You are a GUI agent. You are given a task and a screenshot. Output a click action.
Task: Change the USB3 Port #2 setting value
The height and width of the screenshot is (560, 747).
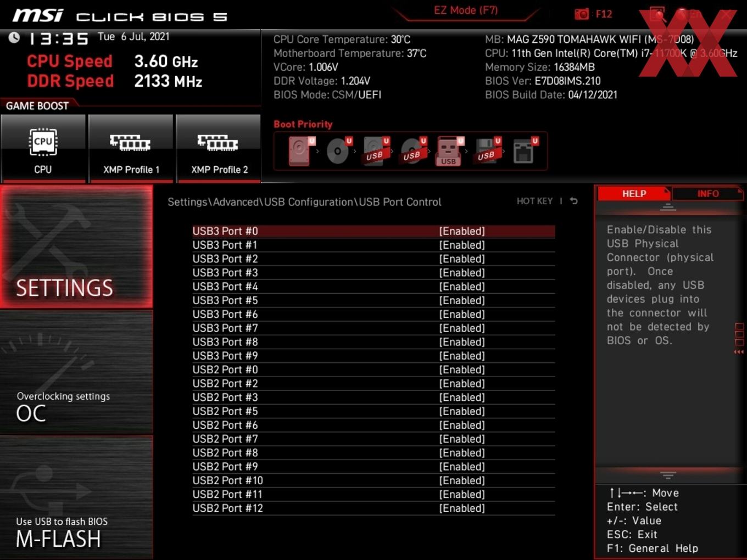[x=462, y=259]
